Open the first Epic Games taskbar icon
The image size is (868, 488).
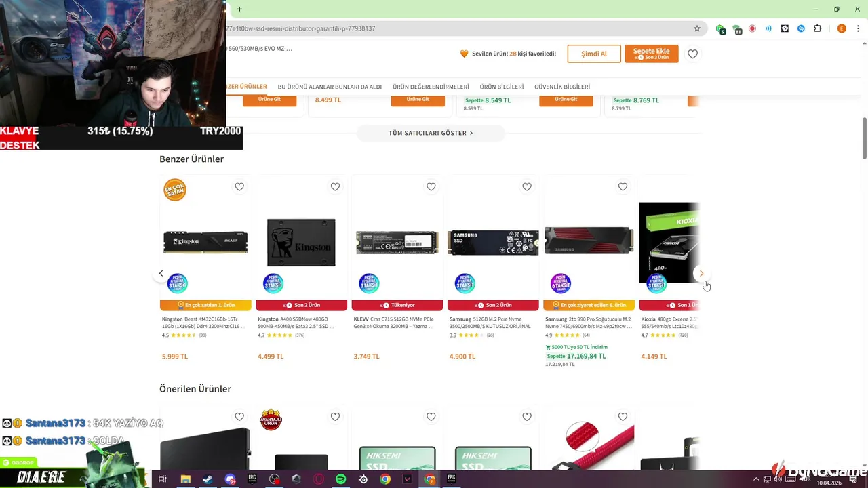[x=252, y=479]
